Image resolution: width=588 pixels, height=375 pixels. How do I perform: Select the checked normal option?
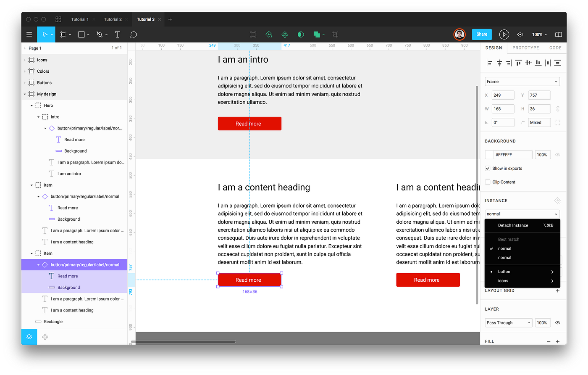(x=522, y=248)
